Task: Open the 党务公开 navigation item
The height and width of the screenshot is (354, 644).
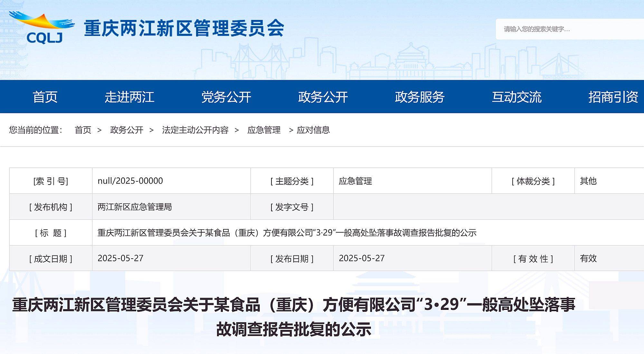Action: click(x=226, y=97)
